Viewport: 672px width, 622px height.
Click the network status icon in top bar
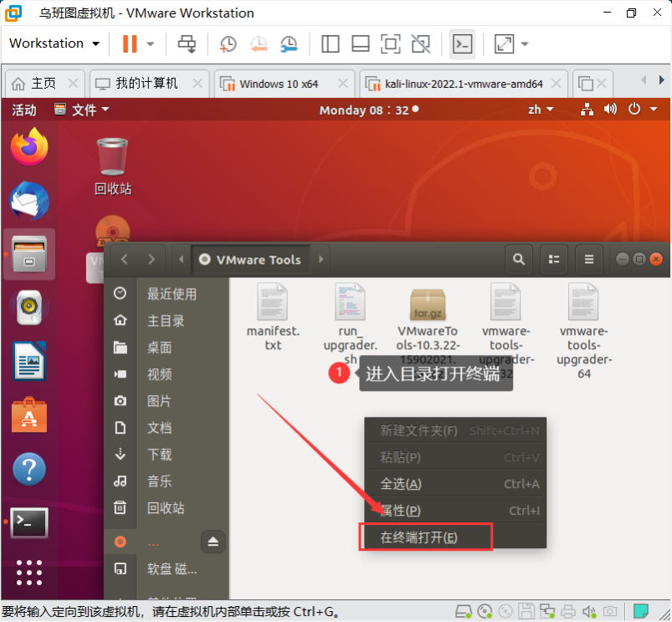[x=587, y=110]
